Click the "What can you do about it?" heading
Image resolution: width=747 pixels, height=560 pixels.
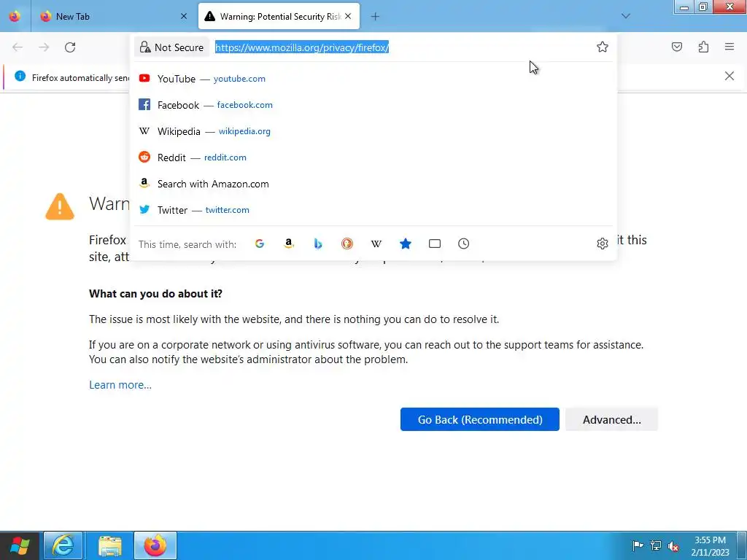(156, 294)
